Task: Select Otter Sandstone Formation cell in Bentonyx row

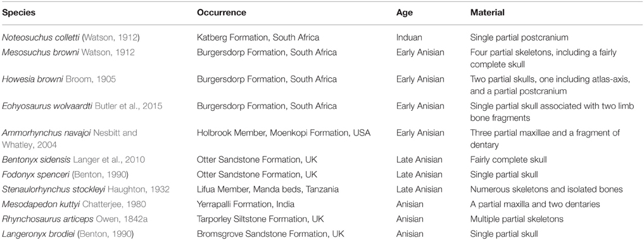Action: [257, 160]
